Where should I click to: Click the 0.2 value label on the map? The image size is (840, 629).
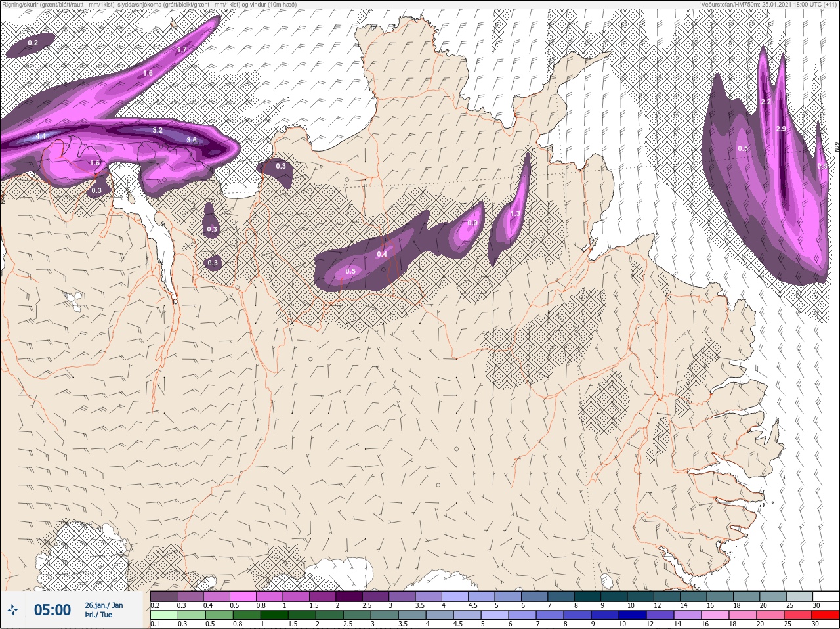33,43
